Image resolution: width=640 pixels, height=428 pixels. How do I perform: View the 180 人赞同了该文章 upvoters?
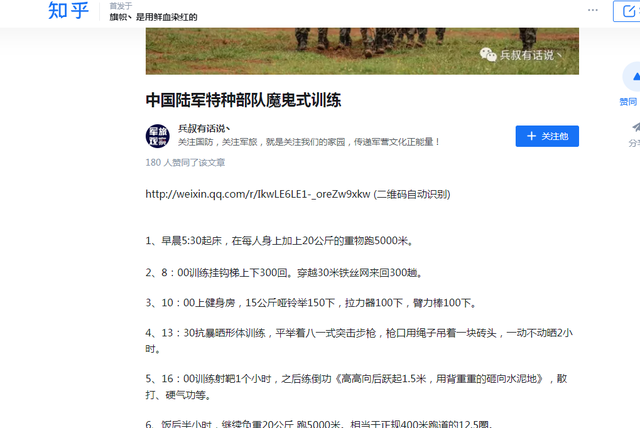click(185, 162)
